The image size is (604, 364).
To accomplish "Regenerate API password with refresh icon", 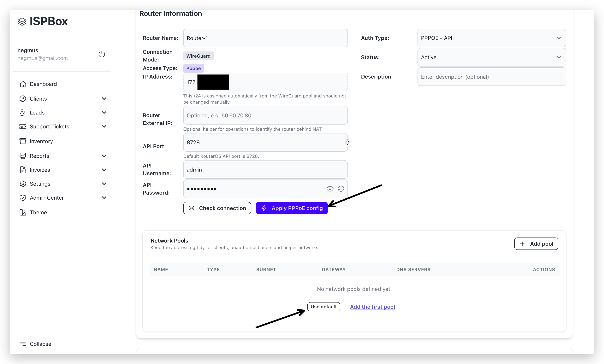I will click(x=341, y=189).
